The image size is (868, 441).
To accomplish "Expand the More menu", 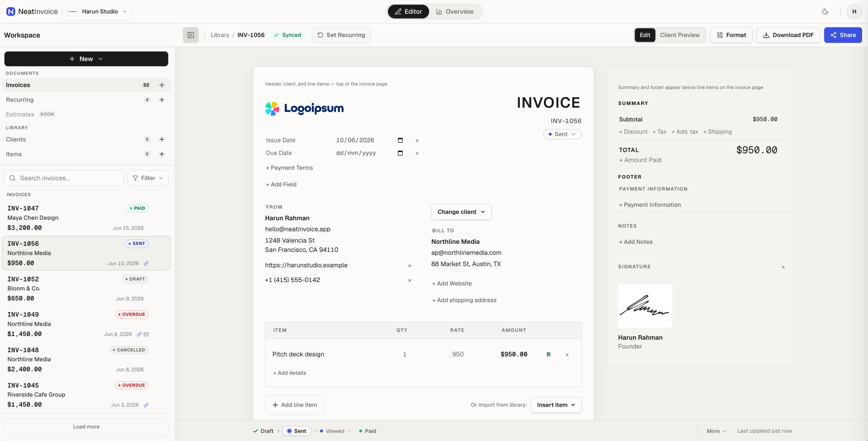I will (x=716, y=431).
